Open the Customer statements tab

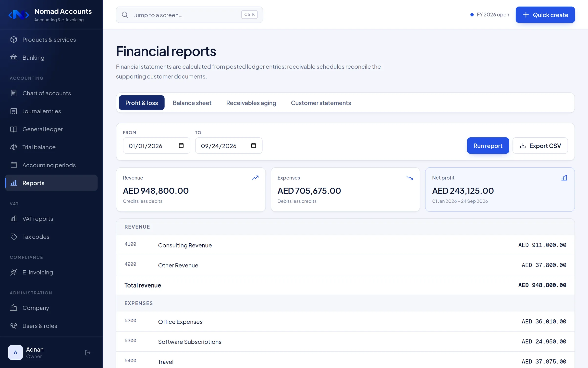pyautogui.click(x=321, y=103)
